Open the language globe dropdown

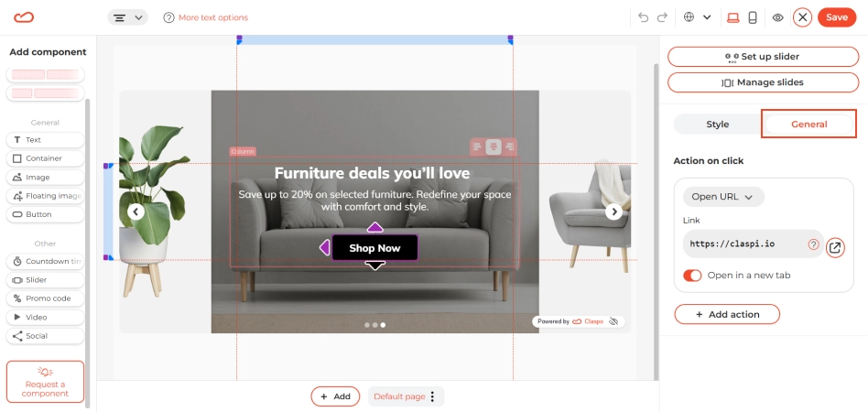697,17
